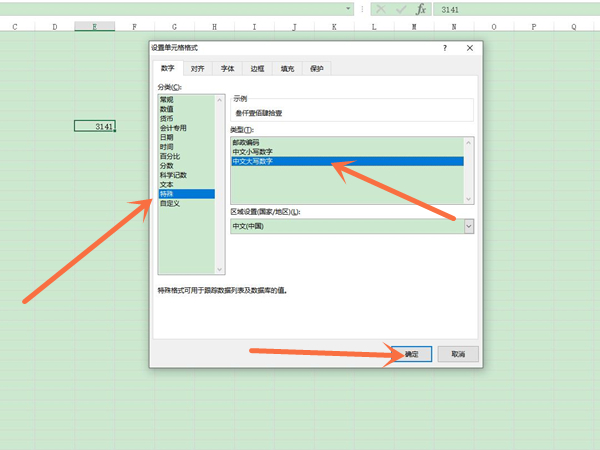Open the 边框 tab
This screenshot has width=600, height=450.
pos(257,69)
